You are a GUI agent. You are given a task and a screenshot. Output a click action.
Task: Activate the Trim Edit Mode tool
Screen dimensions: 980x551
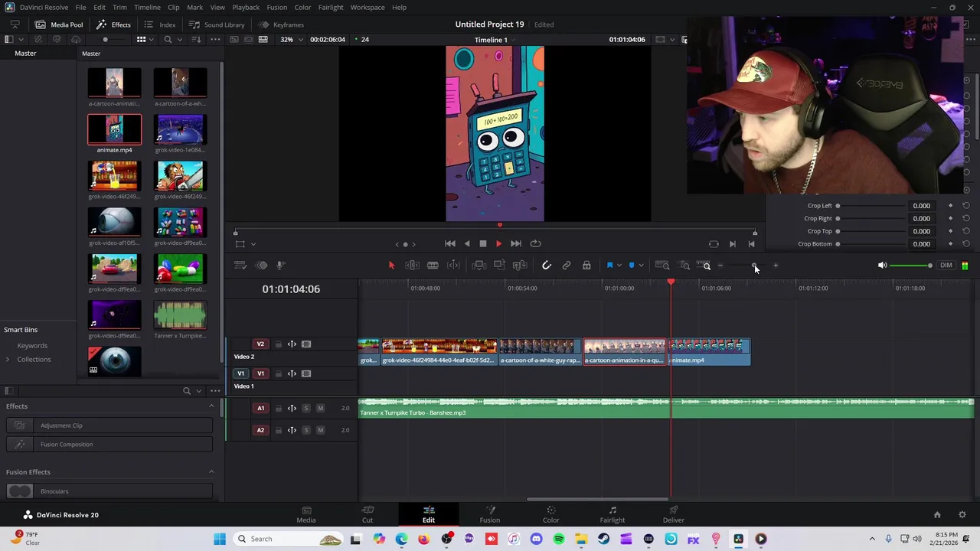pyautogui.click(x=412, y=266)
